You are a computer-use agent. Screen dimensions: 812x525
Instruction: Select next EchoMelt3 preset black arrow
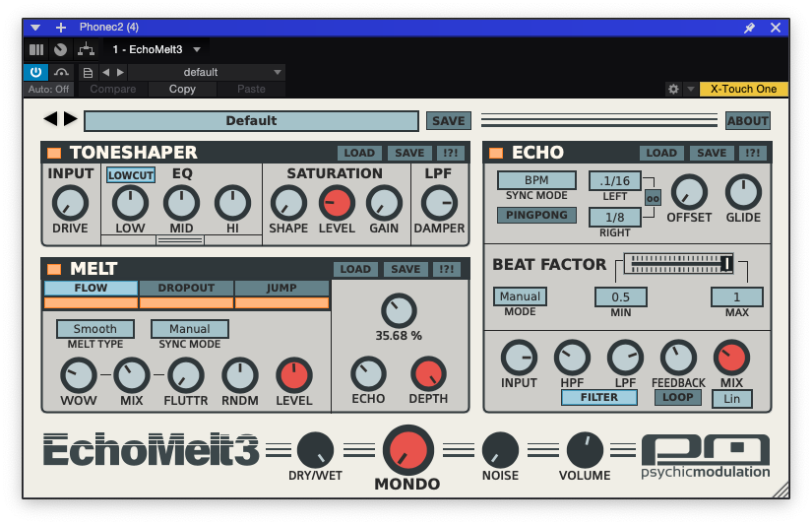[x=71, y=119]
